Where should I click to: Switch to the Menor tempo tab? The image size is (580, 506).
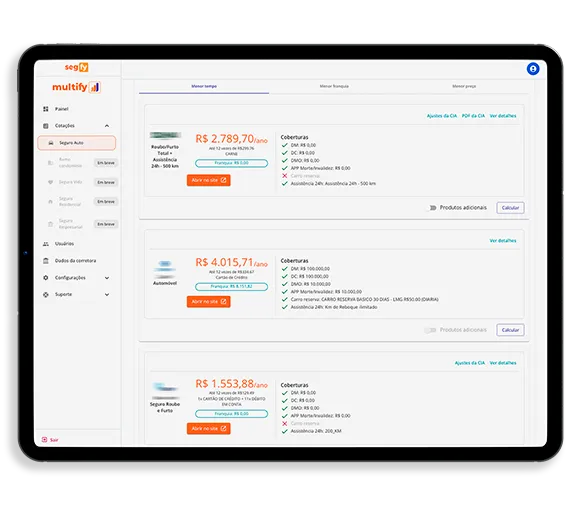(x=204, y=86)
